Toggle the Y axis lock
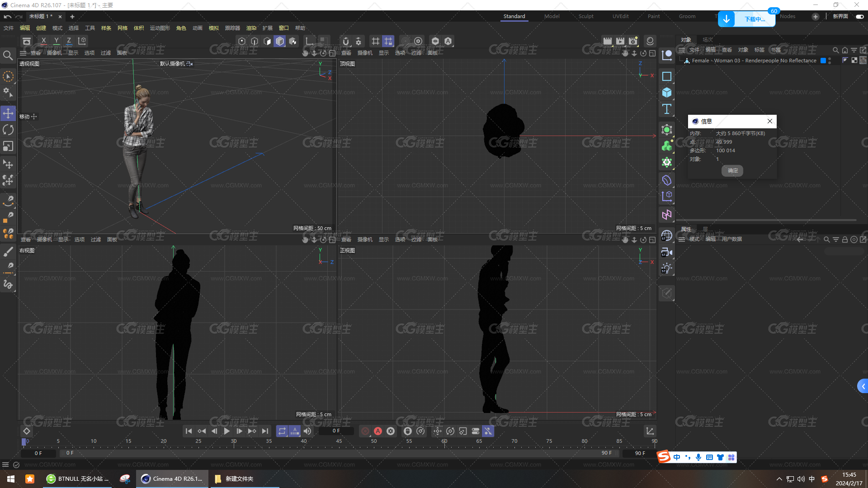 [56, 41]
